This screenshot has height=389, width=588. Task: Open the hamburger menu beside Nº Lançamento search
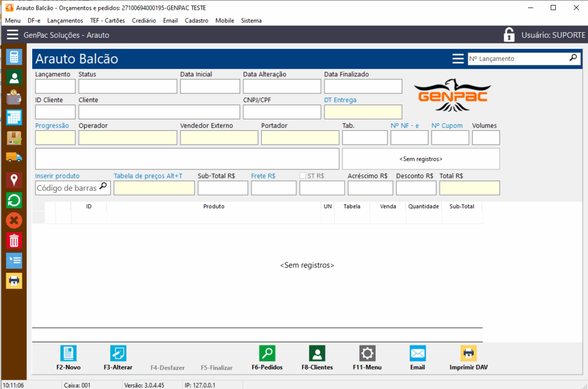click(458, 59)
